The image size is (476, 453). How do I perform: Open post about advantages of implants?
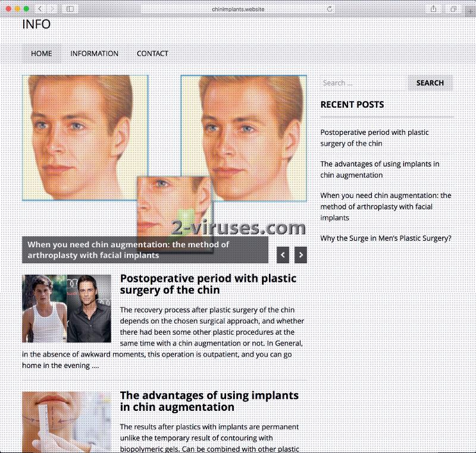click(209, 400)
